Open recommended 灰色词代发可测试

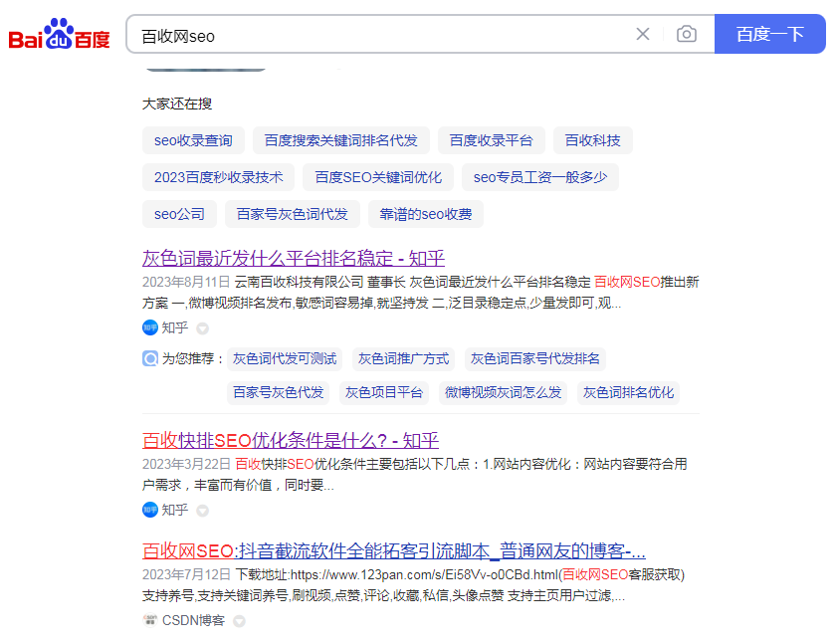coord(285,358)
